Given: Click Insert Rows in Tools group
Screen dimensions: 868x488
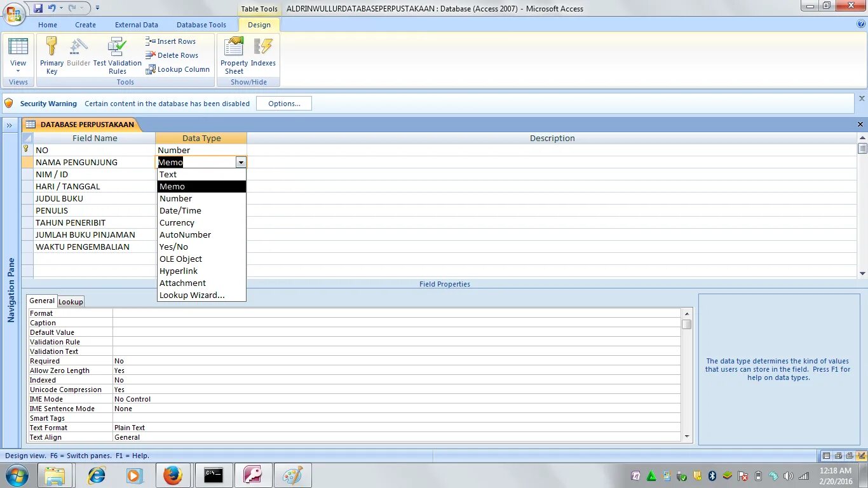Looking at the screenshot, I should (x=170, y=41).
